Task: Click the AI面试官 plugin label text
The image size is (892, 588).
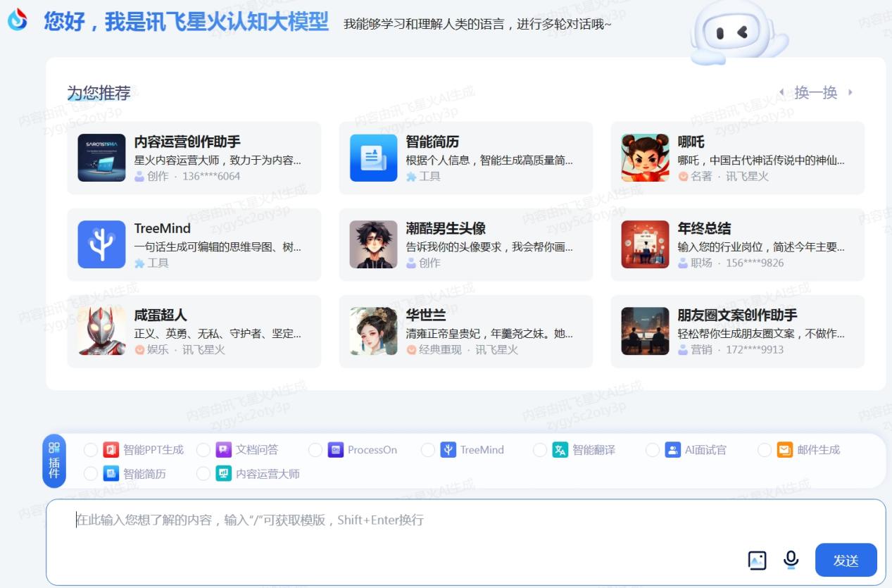Action: click(705, 450)
